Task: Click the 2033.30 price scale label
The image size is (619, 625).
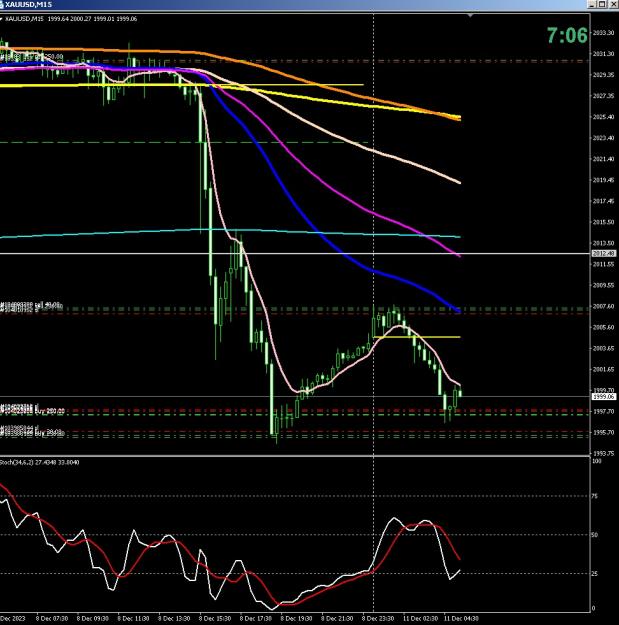Action: point(603,33)
